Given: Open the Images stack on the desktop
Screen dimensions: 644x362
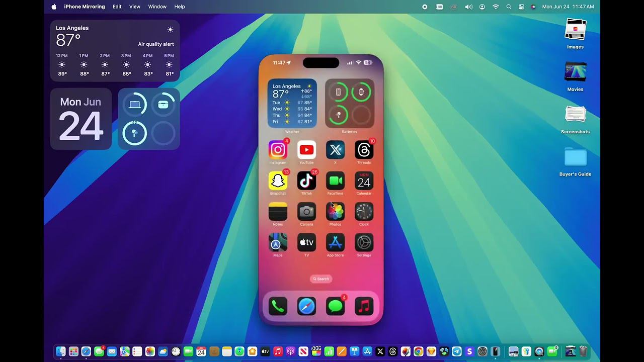Looking at the screenshot, I should tap(576, 29).
